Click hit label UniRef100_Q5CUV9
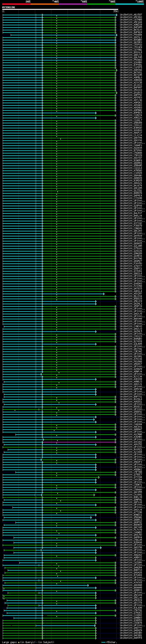 [131, 595]
